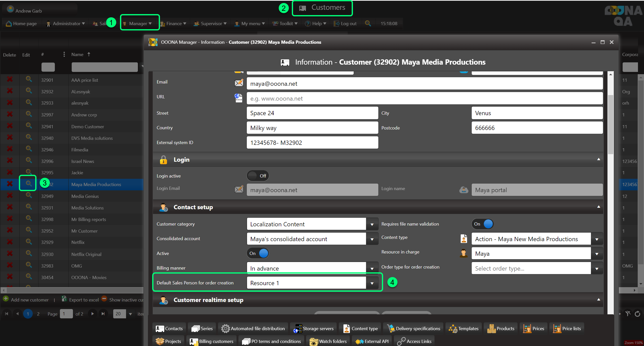Toggle the Active customer switch

(x=258, y=253)
